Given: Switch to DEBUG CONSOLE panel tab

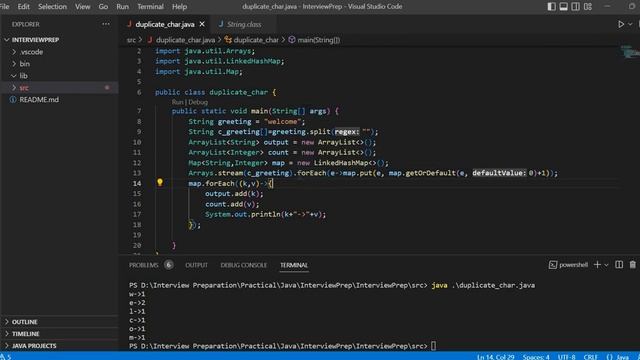Looking at the screenshot, I should 244,265.
